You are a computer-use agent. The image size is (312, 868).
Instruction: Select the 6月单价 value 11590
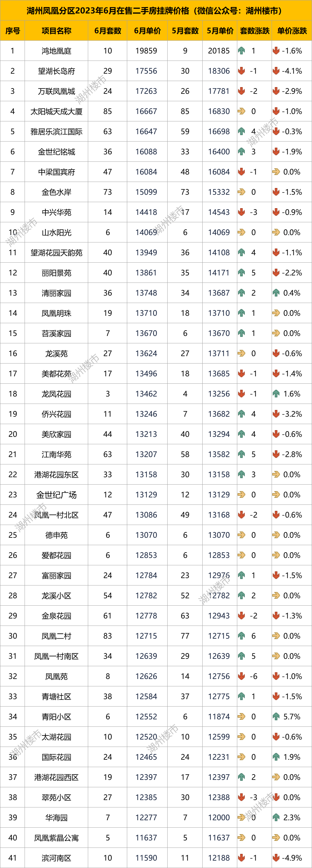146,858
